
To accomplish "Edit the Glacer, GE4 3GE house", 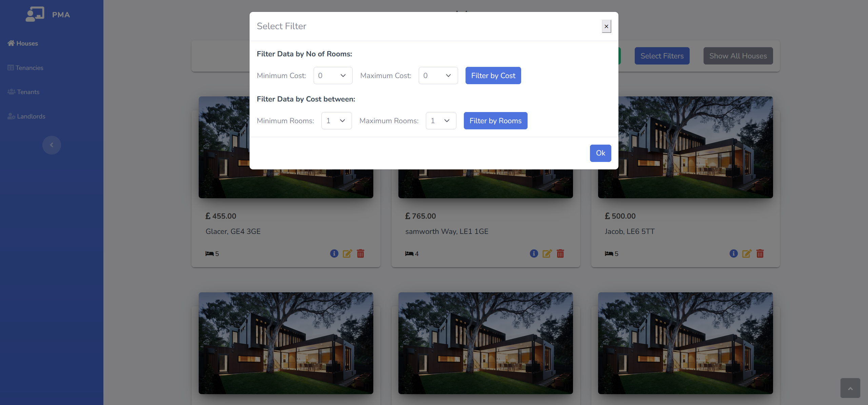I will pyautogui.click(x=347, y=254).
